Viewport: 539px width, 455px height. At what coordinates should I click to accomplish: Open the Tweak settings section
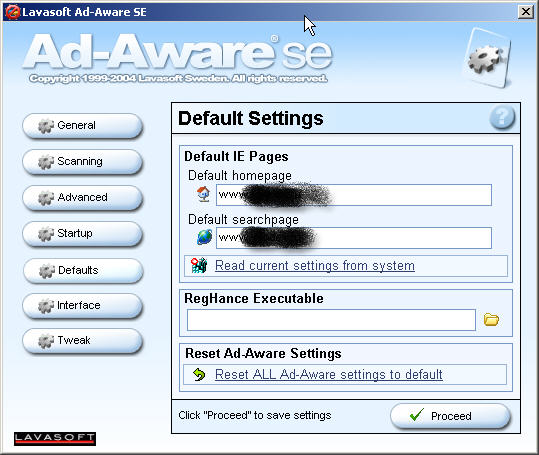point(82,341)
